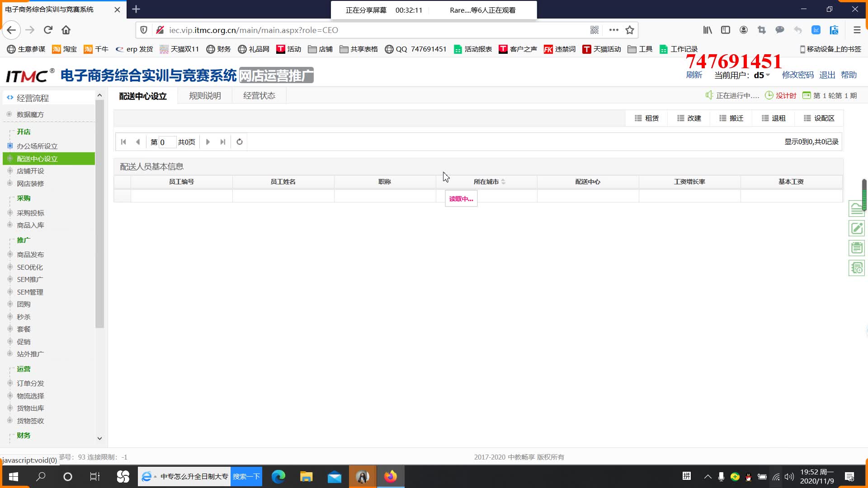Click 退出 logout link

click(827, 75)
